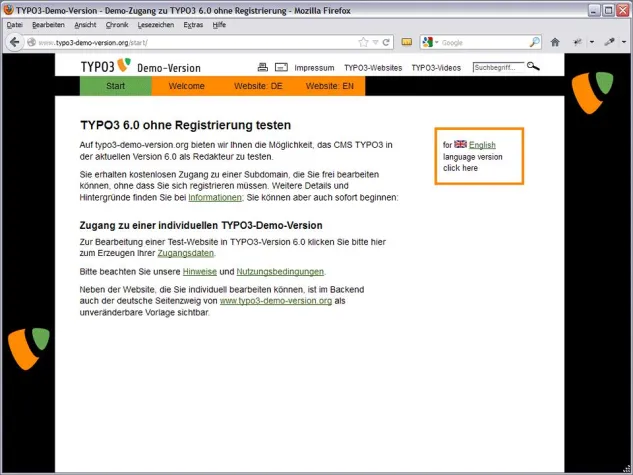This screenshot has height=475, width=633.
Task: Open dropdown arrow next to eyedropper
Action: [x=624, y=42]
